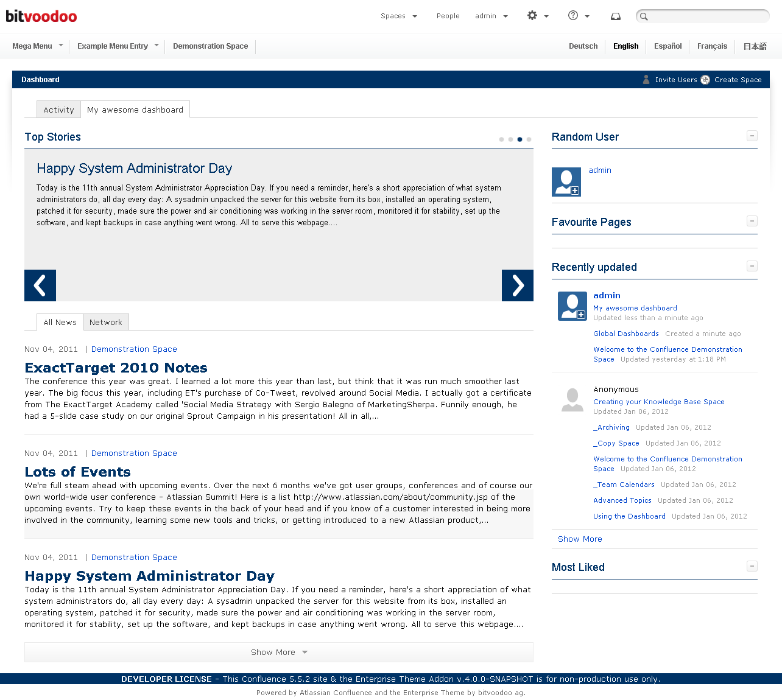
Task: Click the bitvoodoo logo
Action: click(41, 16)
